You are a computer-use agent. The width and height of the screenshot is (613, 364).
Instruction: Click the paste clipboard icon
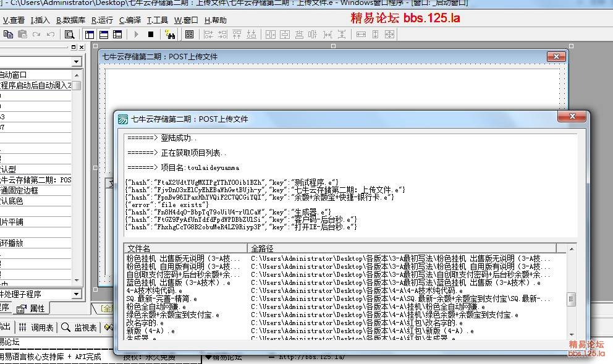(x=22, y=35)
